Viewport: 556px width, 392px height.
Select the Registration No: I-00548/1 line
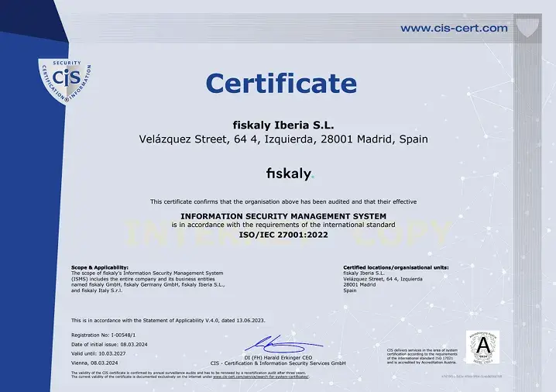point(103,335)
